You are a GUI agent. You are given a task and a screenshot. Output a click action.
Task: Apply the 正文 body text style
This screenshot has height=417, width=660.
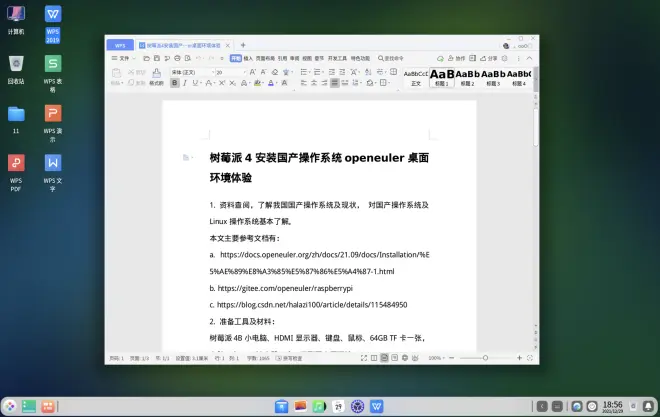point(416,78)
